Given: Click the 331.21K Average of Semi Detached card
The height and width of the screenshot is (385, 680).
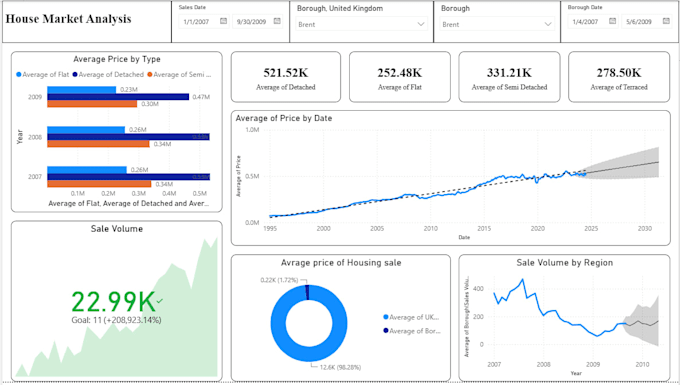Looking at the screenshot, I should tap(509, 77).
